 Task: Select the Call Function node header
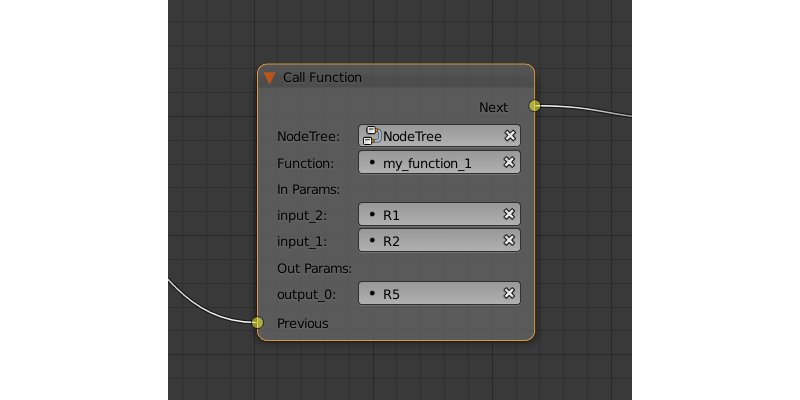click(400, 77)
